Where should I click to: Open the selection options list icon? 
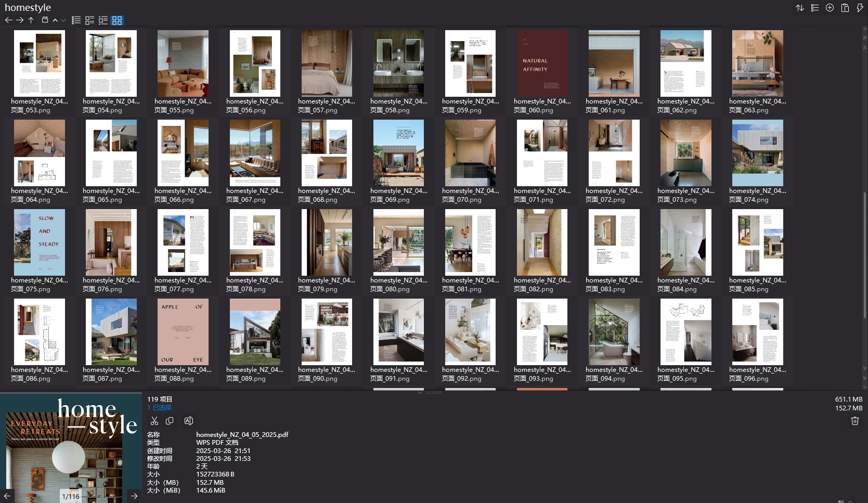tap(815, 8)
